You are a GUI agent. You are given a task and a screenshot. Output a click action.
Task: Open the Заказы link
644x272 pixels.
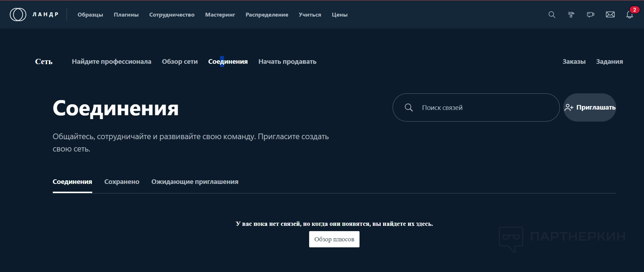(x=574, y=62)
